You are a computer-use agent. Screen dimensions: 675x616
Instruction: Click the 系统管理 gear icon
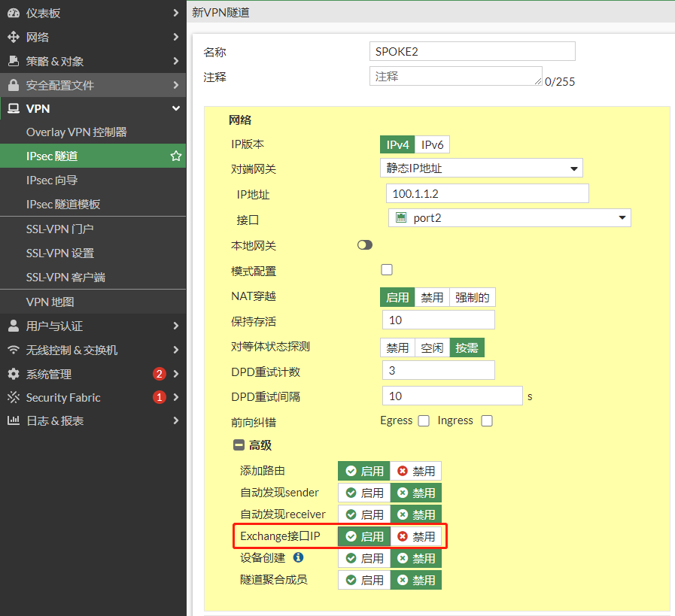13,374
